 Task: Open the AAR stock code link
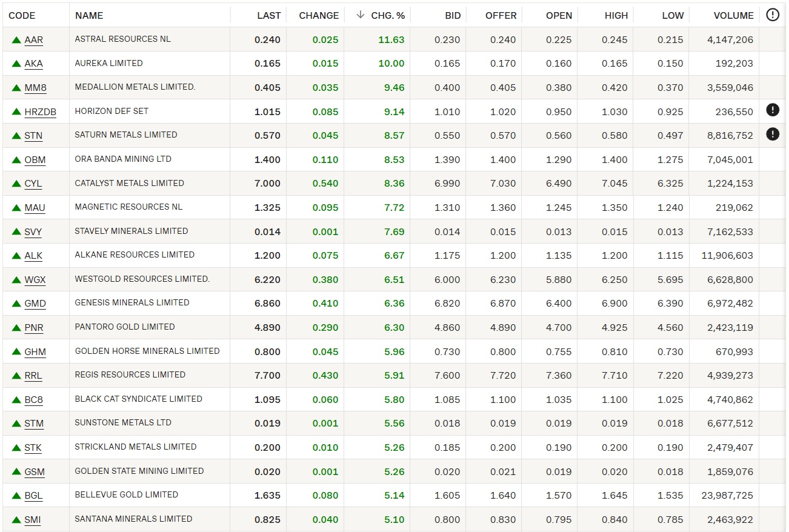tap(34, 40)
